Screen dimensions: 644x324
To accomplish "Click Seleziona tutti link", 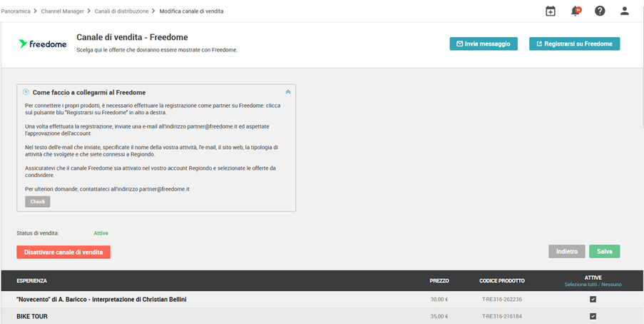I will click(581, 285).
